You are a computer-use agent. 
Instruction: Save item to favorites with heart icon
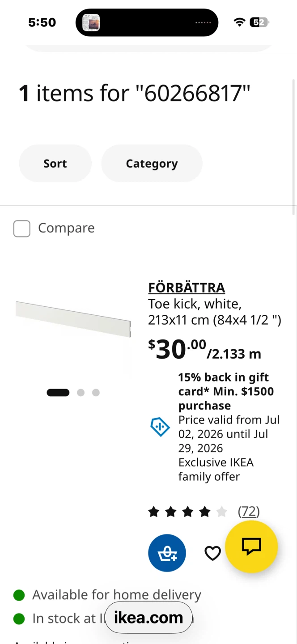212,553
